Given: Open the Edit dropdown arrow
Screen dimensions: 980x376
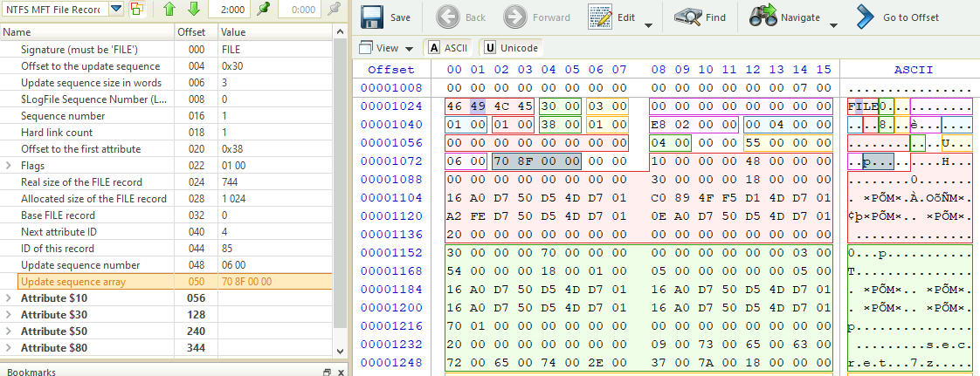Looking at the screenshot, I should click(x=648, y=25).
